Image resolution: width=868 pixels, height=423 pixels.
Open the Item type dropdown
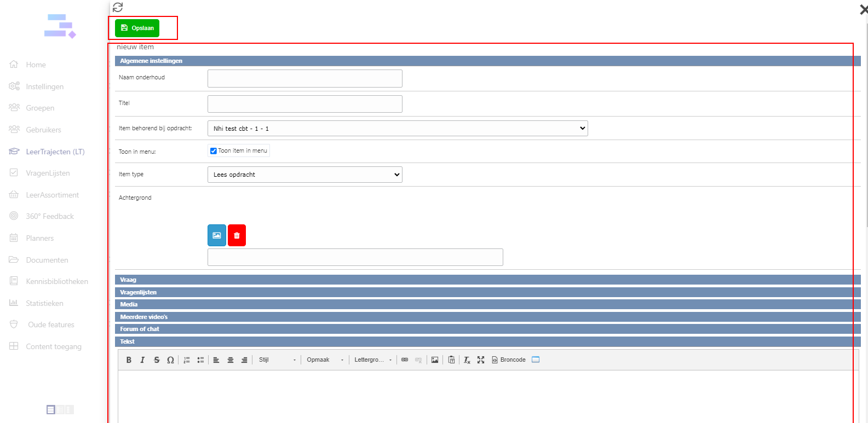click(304, 175)
